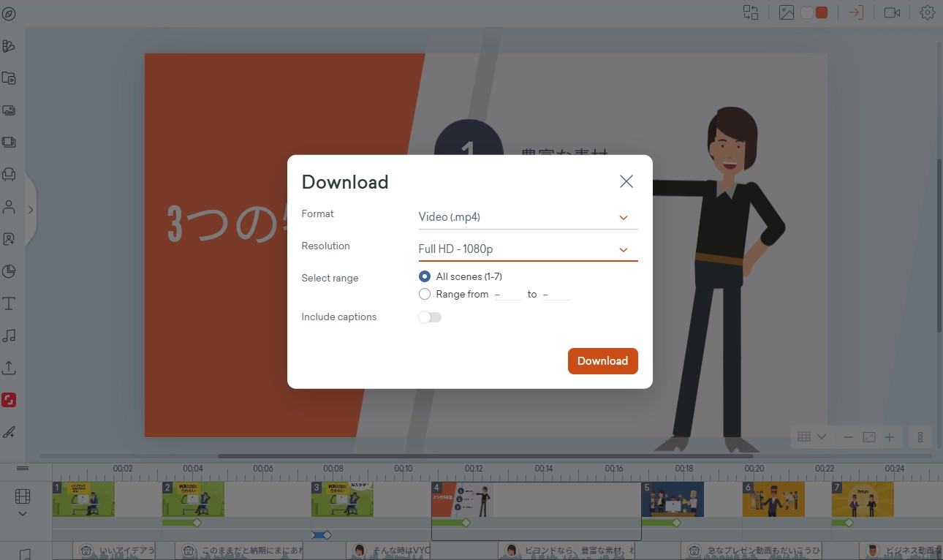Click the background image icon in the top toolbar

pyautogui.click(x=787, y=12)
